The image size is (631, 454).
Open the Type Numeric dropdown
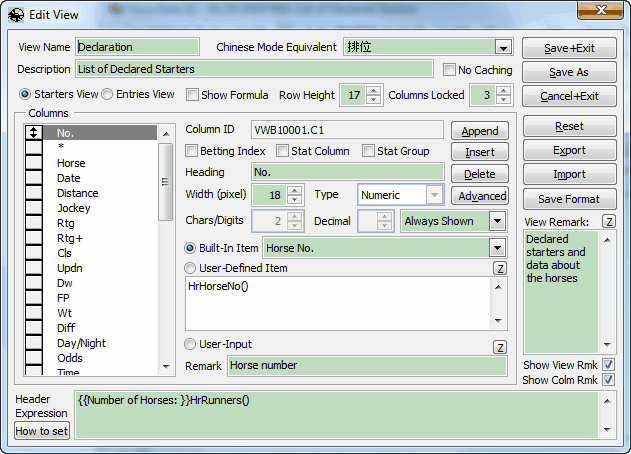tap(434, 195)
